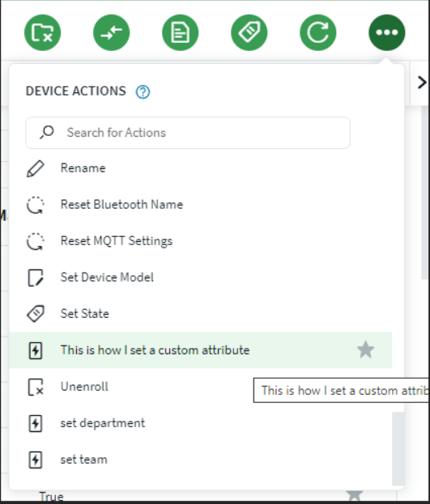The width and height of the screenshot is (430, 504).
Task: Click the lightning icon beside set team
Action: (x=36, y=460)
